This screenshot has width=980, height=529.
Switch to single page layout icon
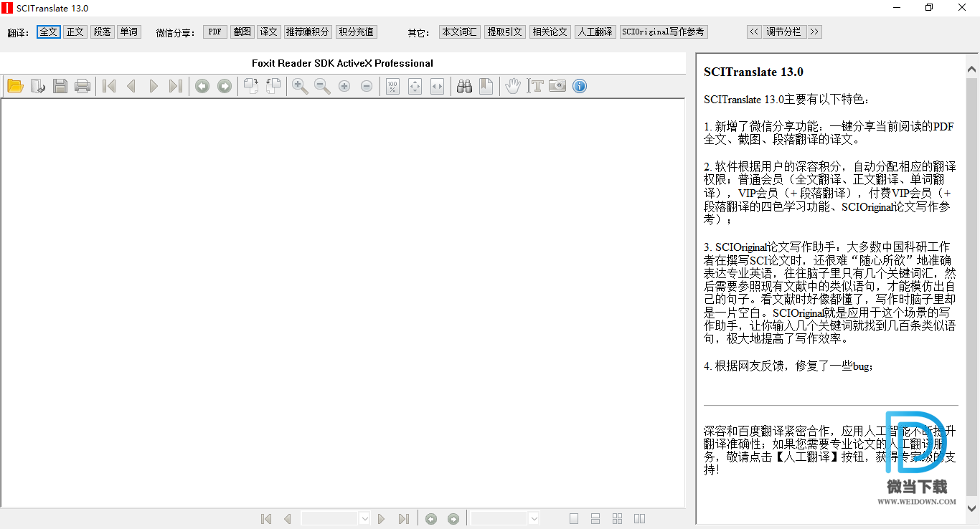point(574,518)
